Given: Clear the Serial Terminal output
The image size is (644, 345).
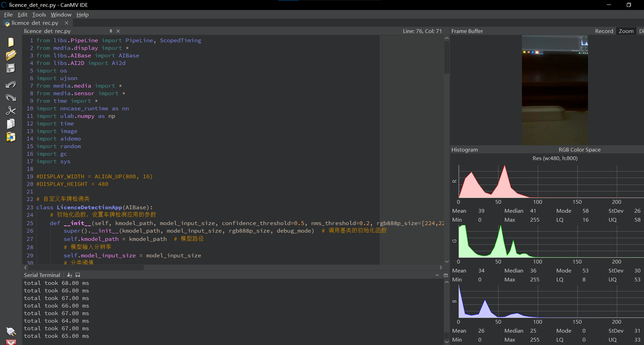Looking at the screenshot, I should click(69, 275).
